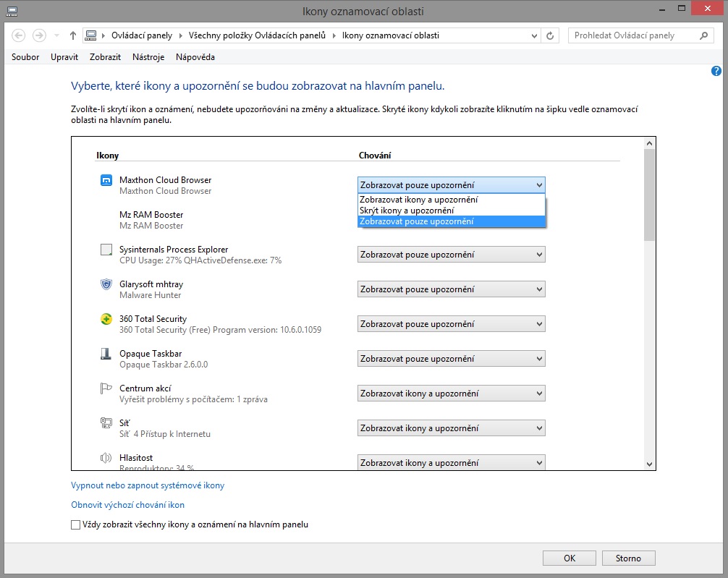The width and height of the screenshot is (728, 578).
Task: Click the Síť network icon
Action: pos(106,423)
